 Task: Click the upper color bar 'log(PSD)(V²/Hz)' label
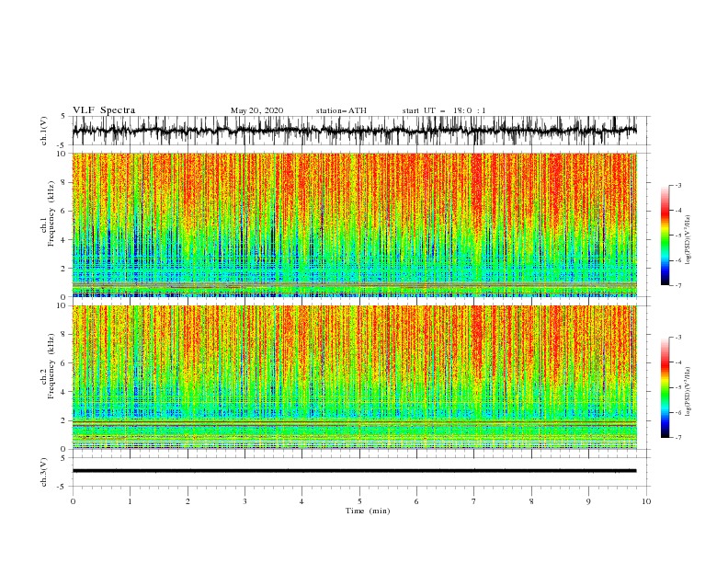coord(688,240)
